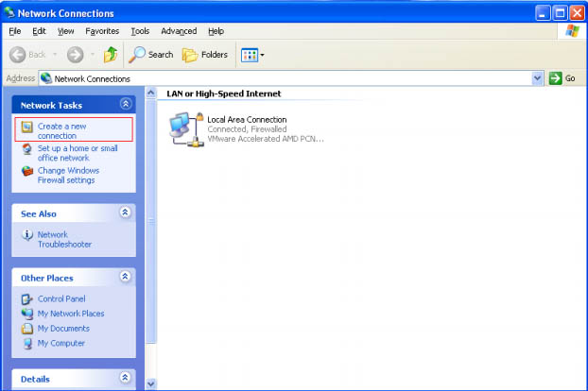The width and height of the screenshot is (588, 391).
Task: Open My Network Places link
Action: pos(71,314)
